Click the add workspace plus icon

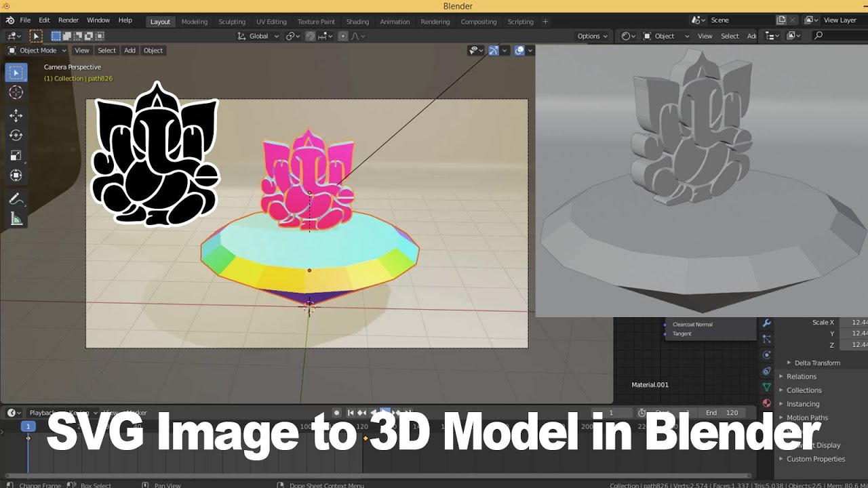pyautogui.click(x=545, y=22)
